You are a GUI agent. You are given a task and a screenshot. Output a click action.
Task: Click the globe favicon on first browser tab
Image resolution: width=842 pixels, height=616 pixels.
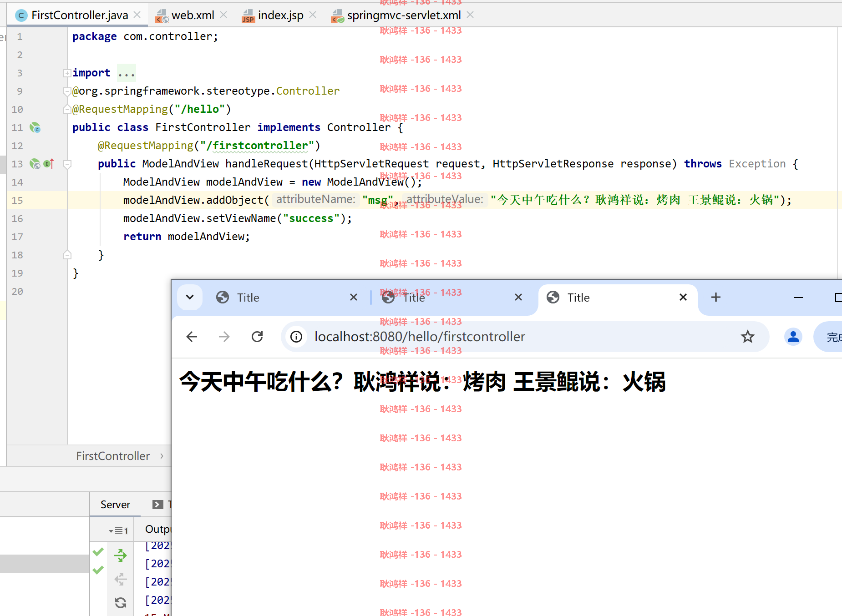click(x=223, y=297)
